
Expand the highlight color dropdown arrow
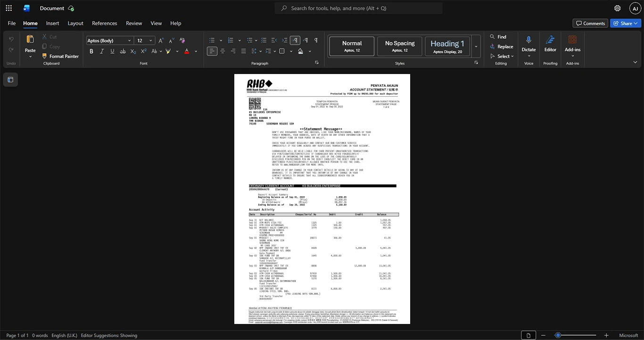pyautogui.click(x=177, y=51)
